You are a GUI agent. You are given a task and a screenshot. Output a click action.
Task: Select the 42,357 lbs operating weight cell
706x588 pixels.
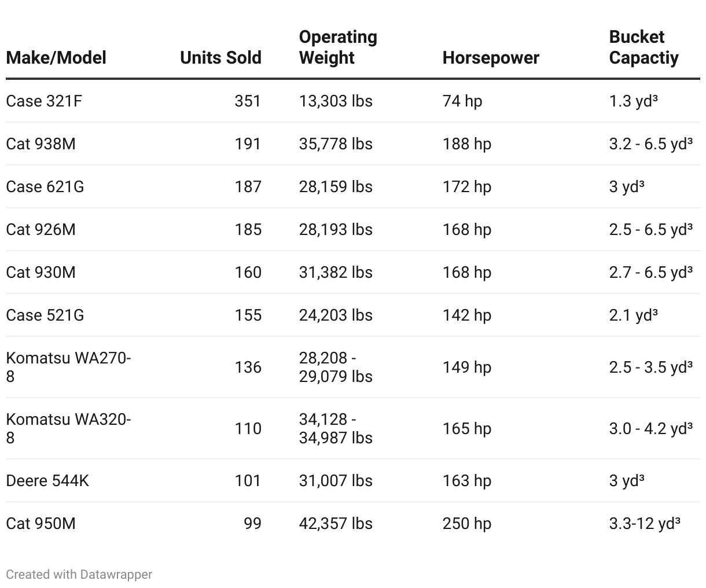336,524
